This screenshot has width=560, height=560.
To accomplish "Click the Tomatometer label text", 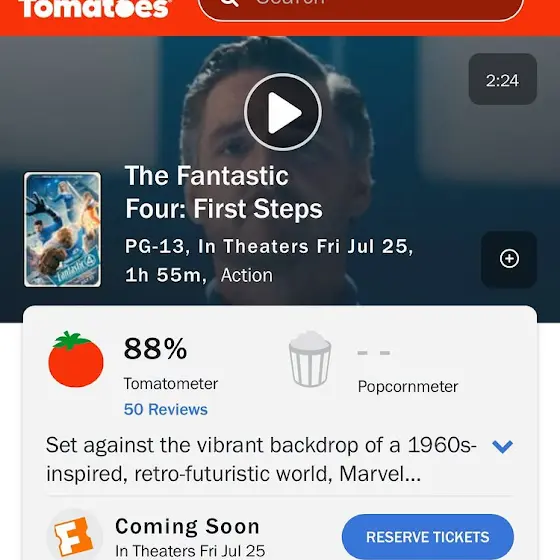I will 171,384.
